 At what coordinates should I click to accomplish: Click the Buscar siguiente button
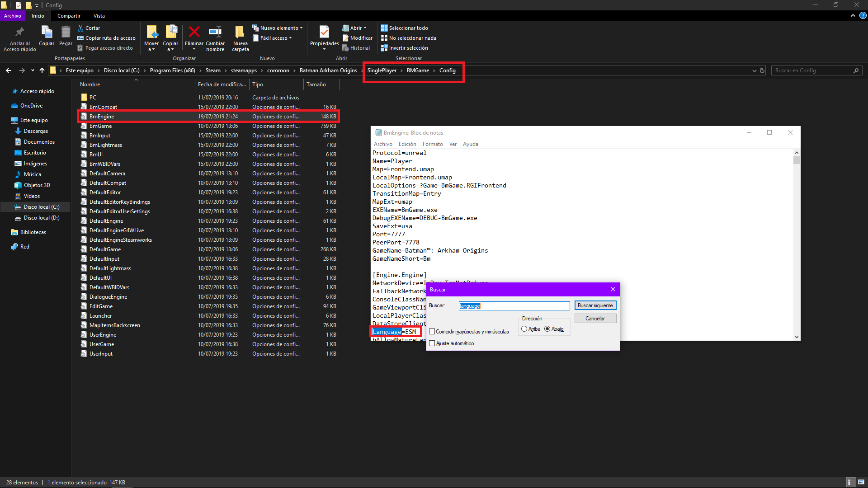pos(595,305)
